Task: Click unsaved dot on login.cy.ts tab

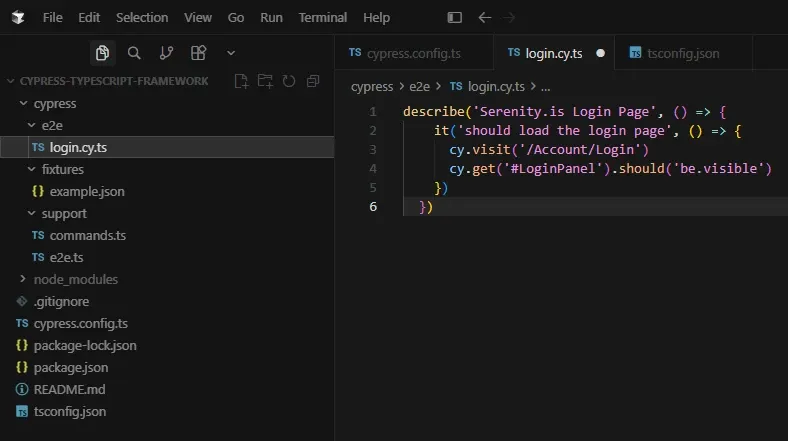Action: 601,53
